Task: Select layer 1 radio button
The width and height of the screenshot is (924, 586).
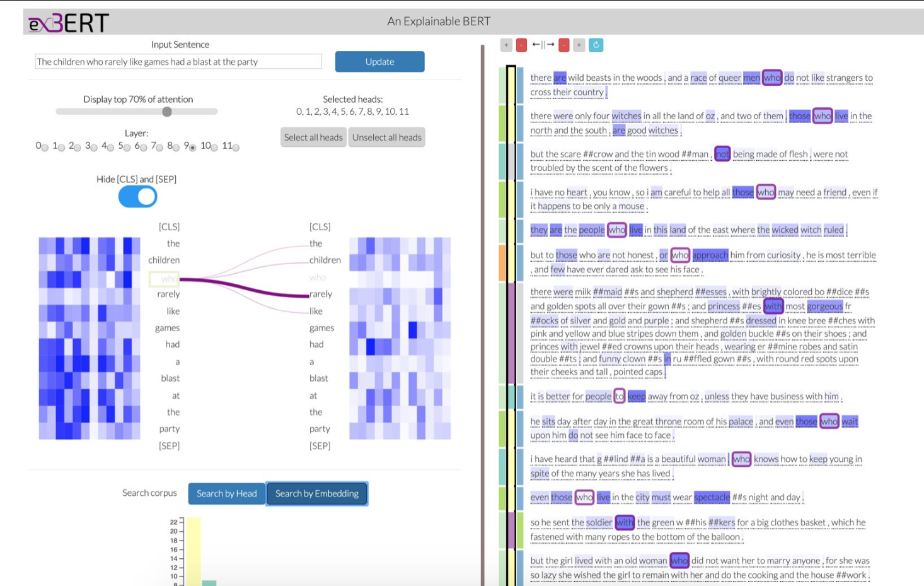Action: (x=61, y=148)
